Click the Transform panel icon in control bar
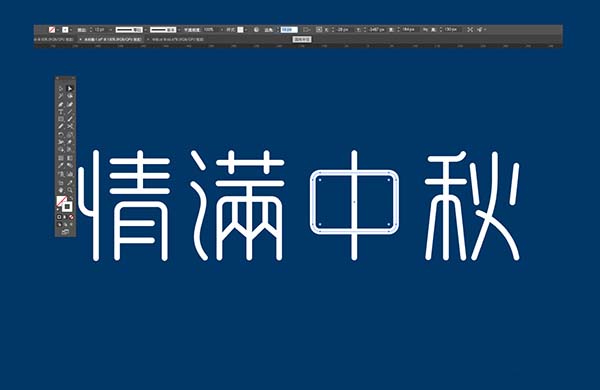The width and height of the screenshot is (600, 390). [319, 29]
